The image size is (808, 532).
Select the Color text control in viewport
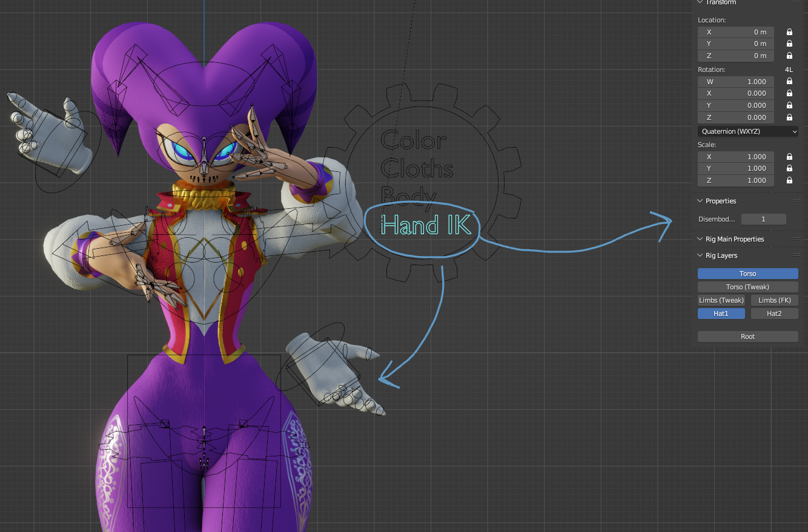(x=414, y=140)
